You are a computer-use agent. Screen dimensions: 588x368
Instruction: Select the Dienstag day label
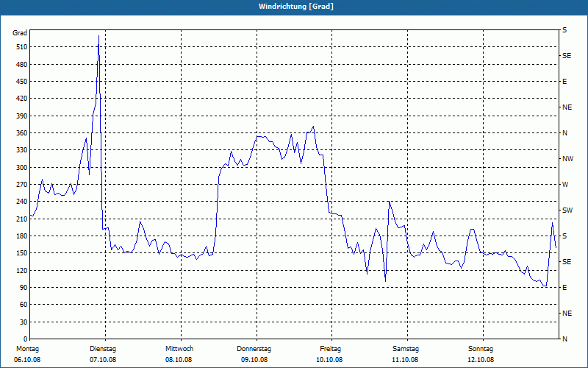coord(103,349)
